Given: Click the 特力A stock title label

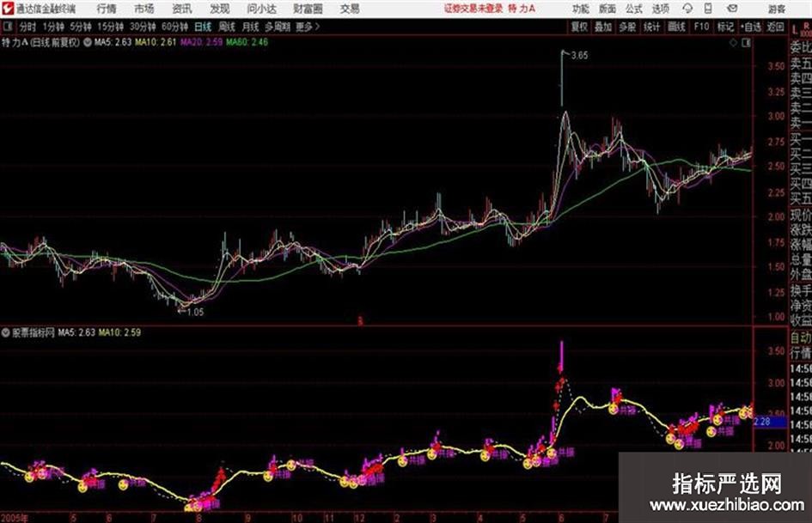Looking at the screenshot, I should 15,42.
